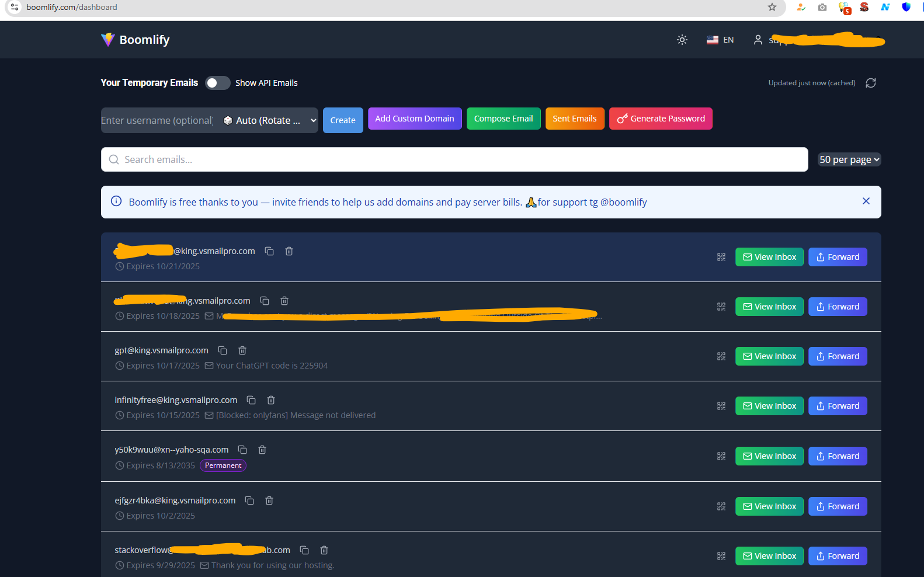
Task: Click Add Custom Domain button
Action: [415, 119]
